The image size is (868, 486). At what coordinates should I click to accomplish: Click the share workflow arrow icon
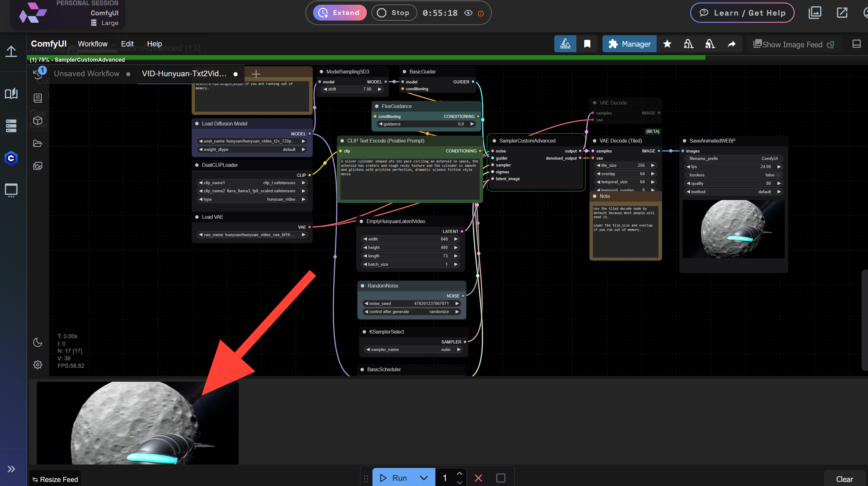pyautogui.click(x=732, y=44)
